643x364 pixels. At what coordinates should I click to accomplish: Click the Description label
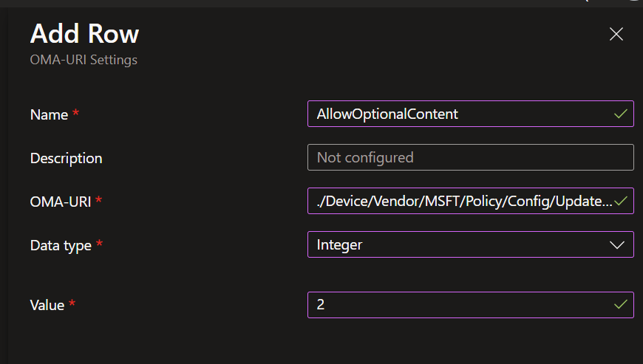[66, 159]
